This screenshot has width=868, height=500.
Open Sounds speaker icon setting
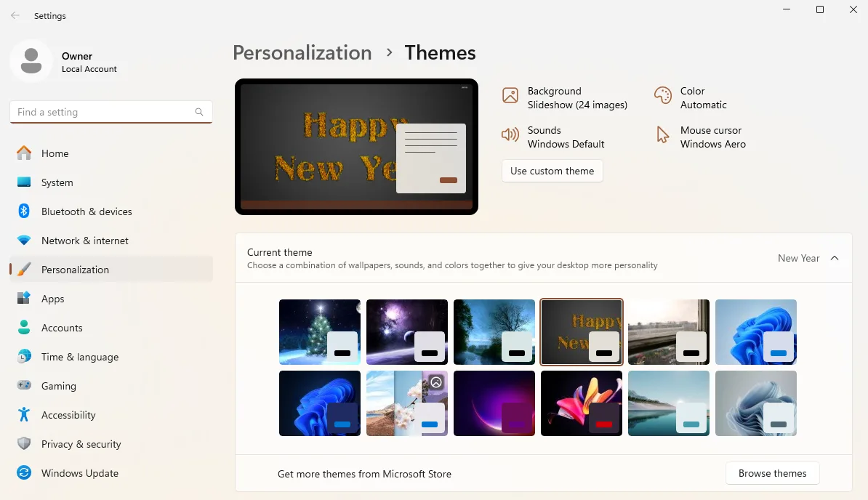[510, 135]
